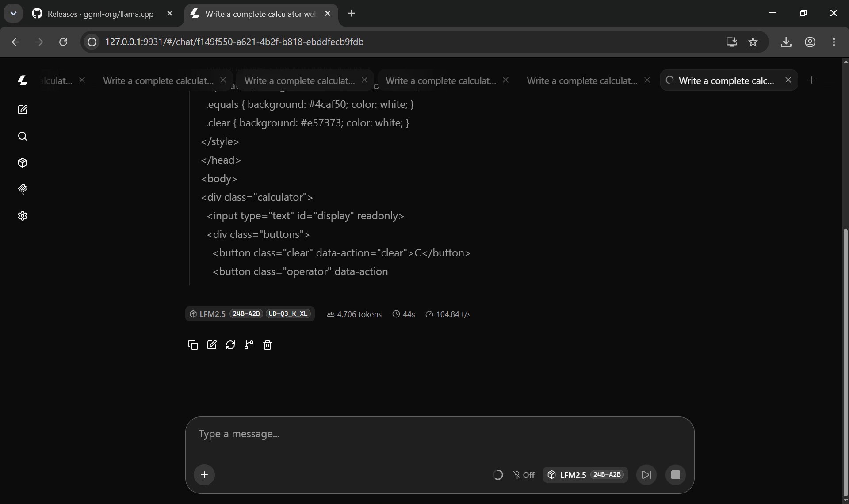The height and width of the screenshot is (504, 849).
Task: Open the models cube icon in sidebar
Action: coord(23,163)
